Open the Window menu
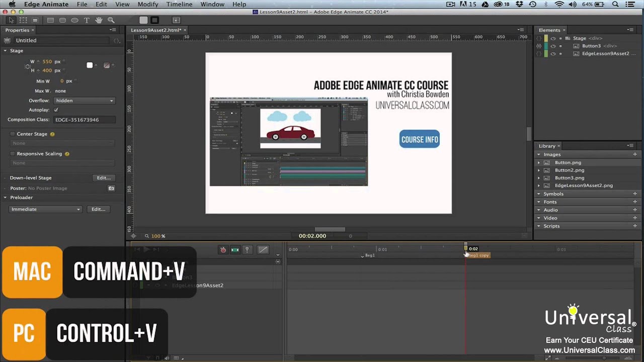Viewport: 644px width, 362px height. tap(212, 4)
